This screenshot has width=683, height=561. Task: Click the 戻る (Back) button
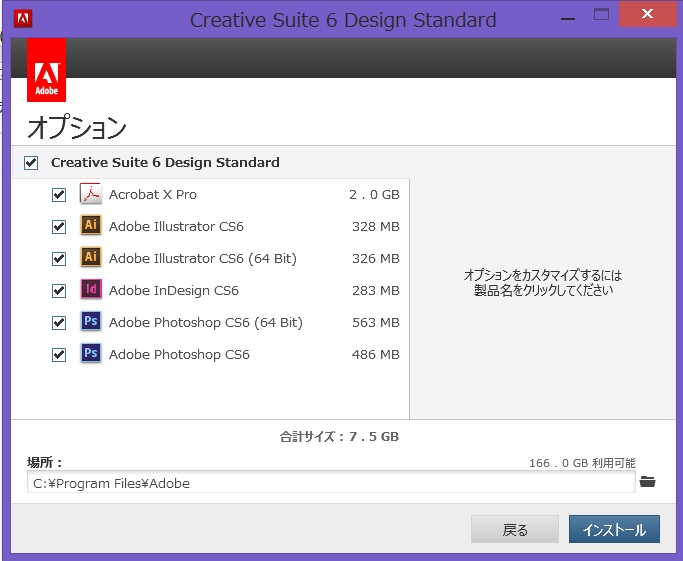[x=515, y=529]
